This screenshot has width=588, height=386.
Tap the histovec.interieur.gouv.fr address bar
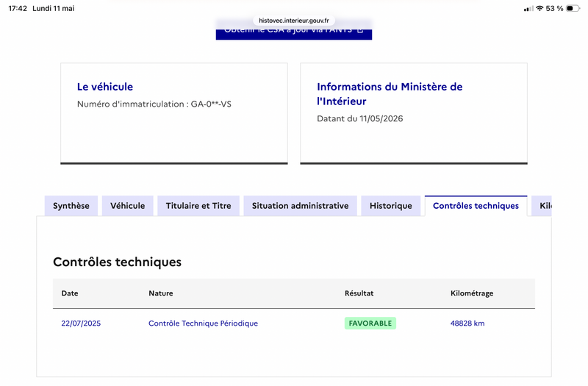pyautogui.click(x=293, y=21)
